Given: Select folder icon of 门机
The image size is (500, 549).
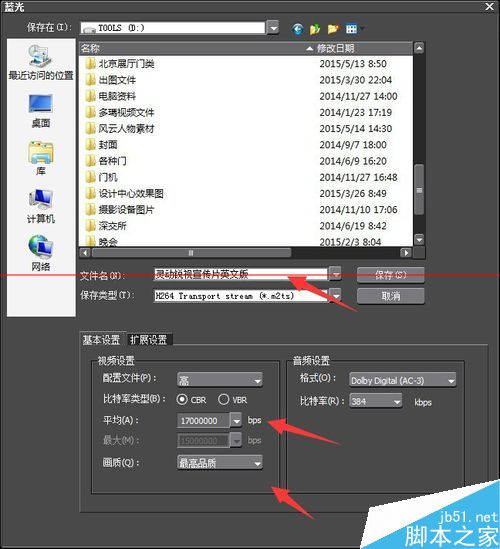Looking at the screenshot, I should coord(90,177).
